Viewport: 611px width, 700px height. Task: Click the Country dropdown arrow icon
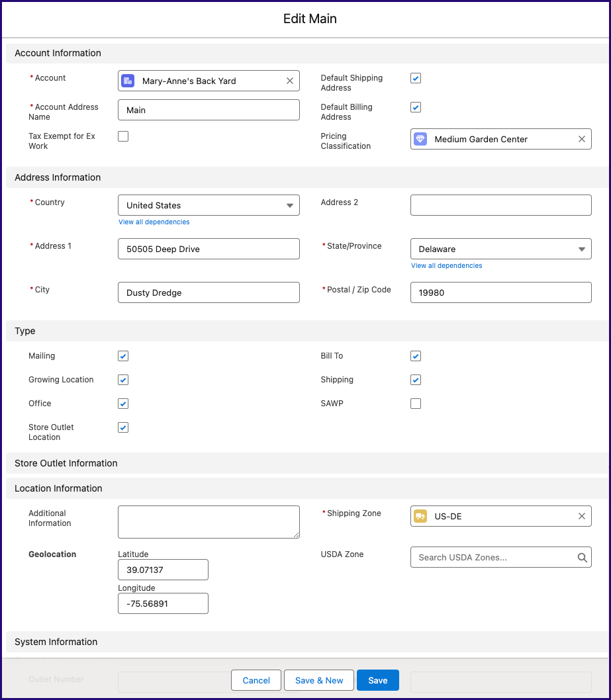pos(290,205)
